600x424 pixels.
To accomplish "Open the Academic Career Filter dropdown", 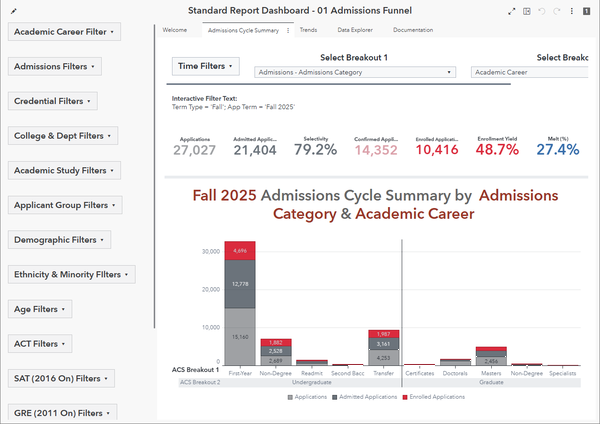I will click(64, 32).
